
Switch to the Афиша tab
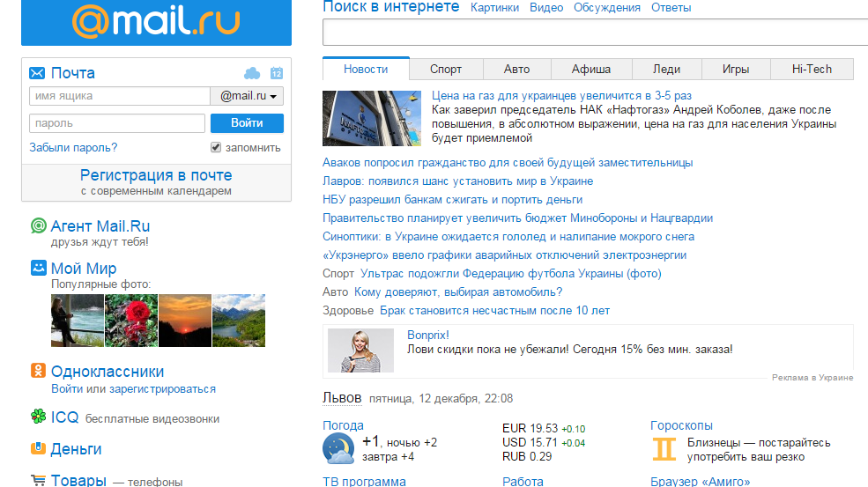point(591,70)
